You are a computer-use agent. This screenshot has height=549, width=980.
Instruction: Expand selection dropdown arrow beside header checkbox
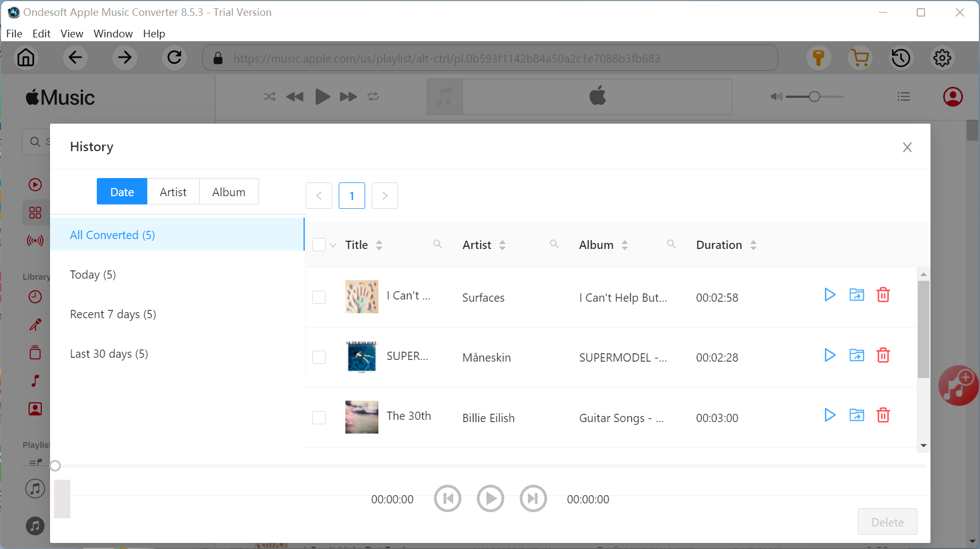[x=333, y=245]
